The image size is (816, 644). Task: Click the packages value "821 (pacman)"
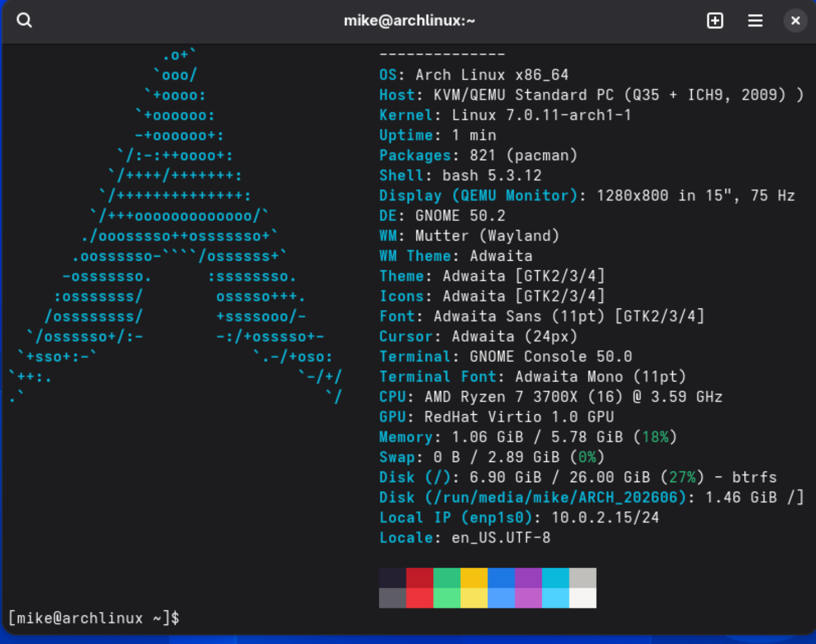click(x=524, y=156)
